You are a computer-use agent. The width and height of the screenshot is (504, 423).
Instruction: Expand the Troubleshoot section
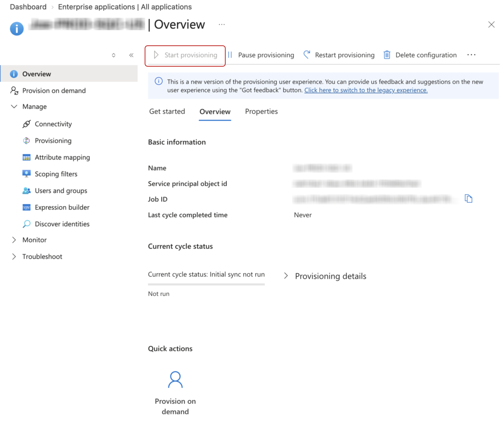pyautogui.click(x=14, y=257)
